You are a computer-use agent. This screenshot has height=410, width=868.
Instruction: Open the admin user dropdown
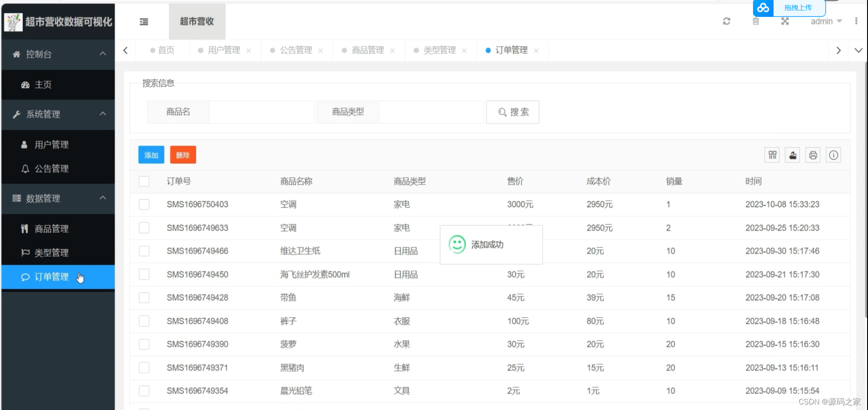[826, 21]
